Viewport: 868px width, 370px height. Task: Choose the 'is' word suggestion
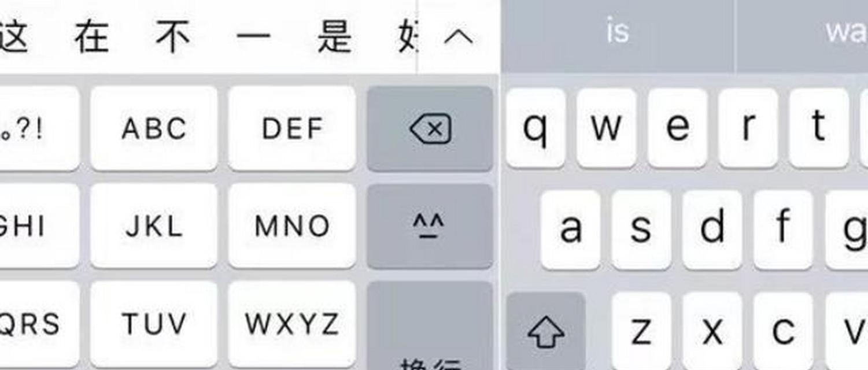(618, 32)
